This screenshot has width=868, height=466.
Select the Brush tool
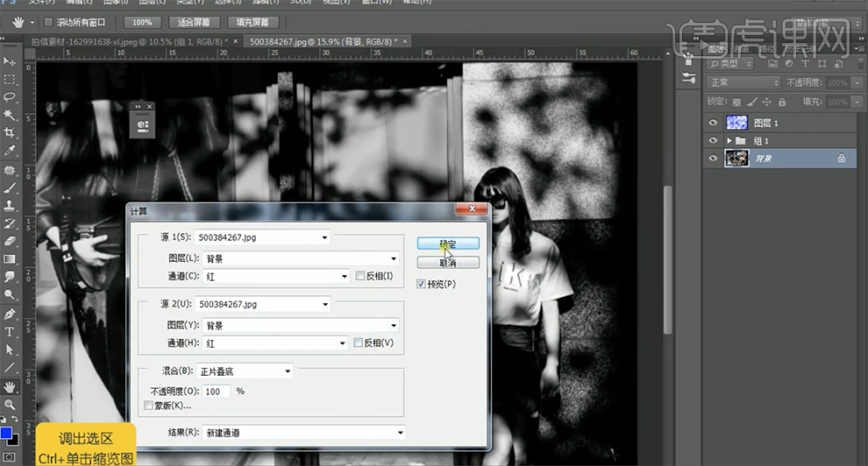pyautogui.click(x=10, y=188)
